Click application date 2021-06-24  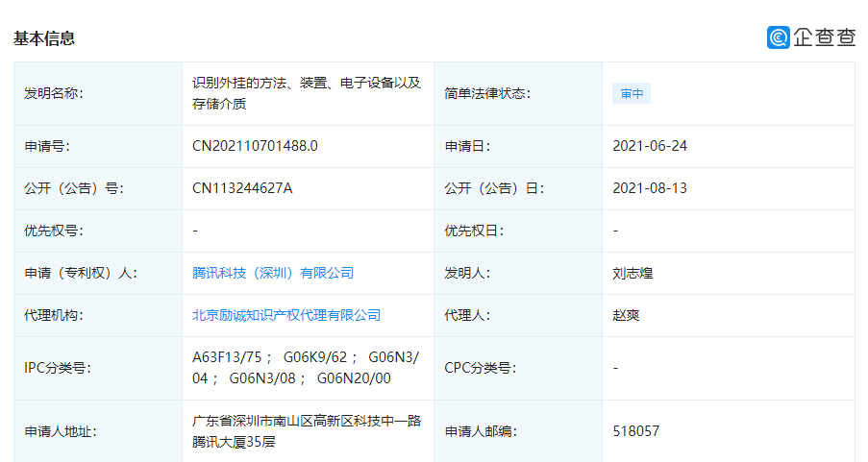point(650,146)
